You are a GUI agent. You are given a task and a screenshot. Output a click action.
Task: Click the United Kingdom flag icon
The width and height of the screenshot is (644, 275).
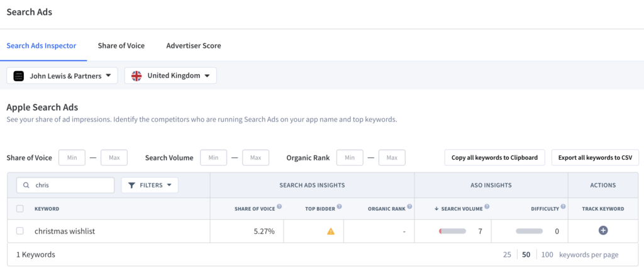pyautogui.click(x=136, y=76)
